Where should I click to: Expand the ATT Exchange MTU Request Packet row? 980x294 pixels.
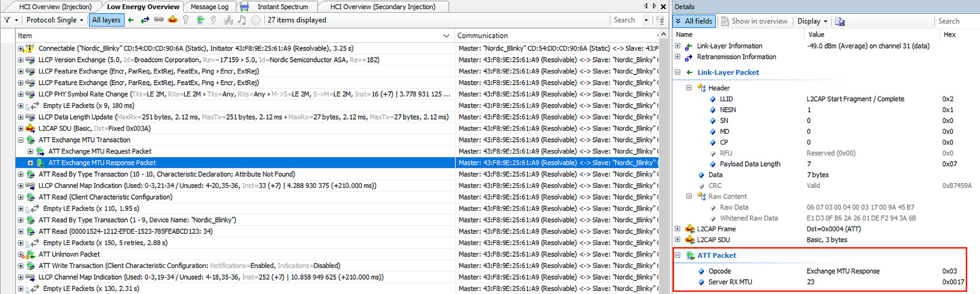[x=31, y=152]
